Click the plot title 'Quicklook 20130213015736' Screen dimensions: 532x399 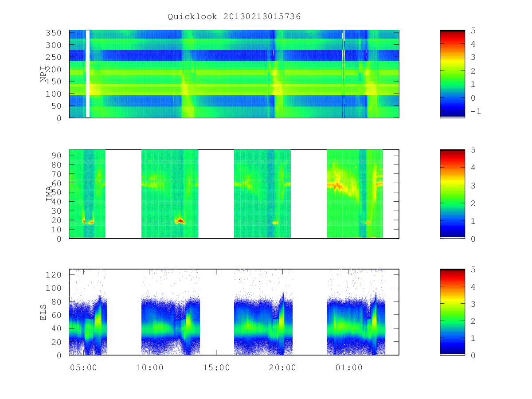(x=234, y=16)
